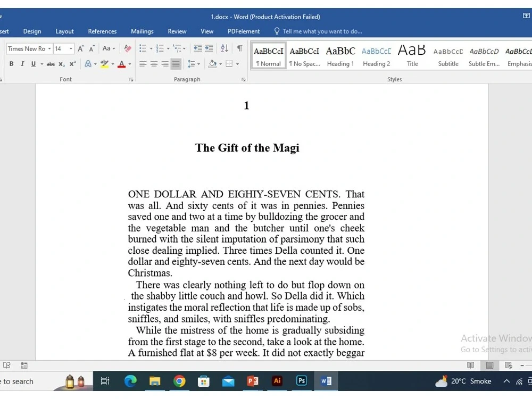
Task: Apply Heading 1 style
Action: (x=340, y=56)
